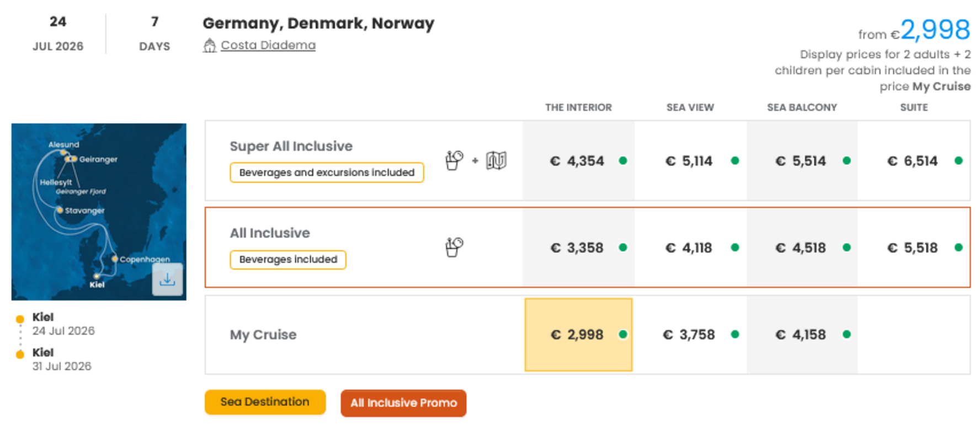Click green availability dot for €3,758 Sea View
The image size is (980, 441).
pyautogui.click(x=735, y=334)
